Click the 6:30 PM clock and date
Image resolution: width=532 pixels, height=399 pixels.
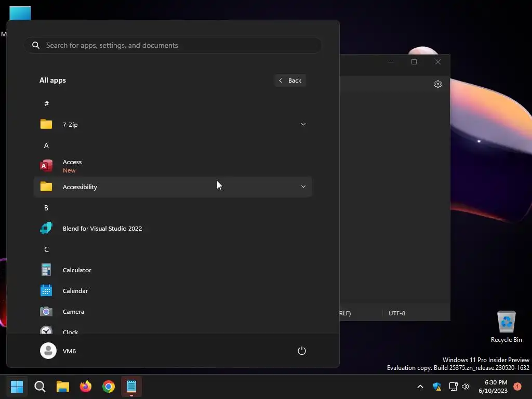[x=493, y=387]
